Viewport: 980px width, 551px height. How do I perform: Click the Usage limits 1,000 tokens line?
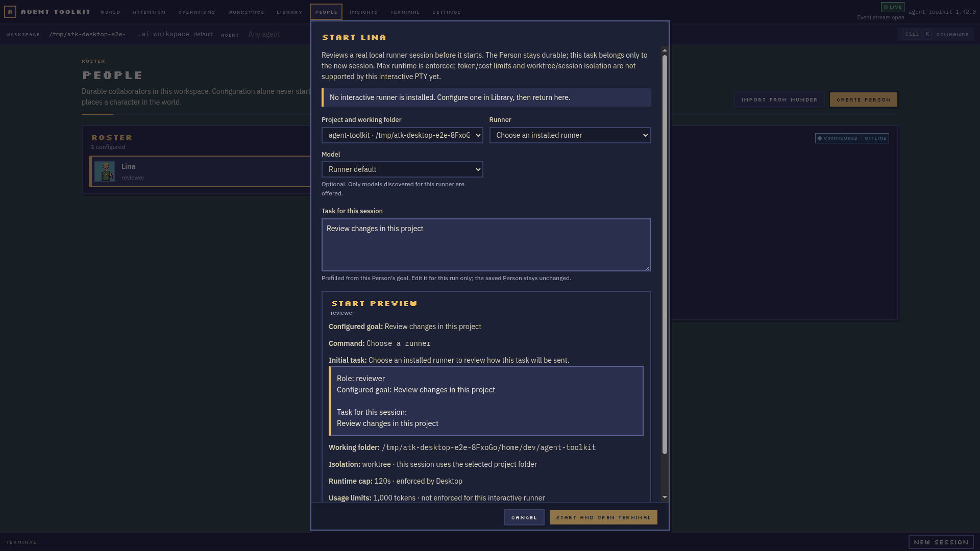[437, 498]
